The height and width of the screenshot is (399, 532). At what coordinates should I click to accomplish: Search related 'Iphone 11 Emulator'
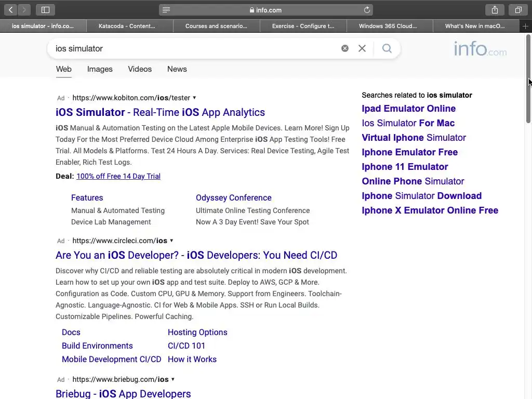pyautogui.click(x=405, y=167)
